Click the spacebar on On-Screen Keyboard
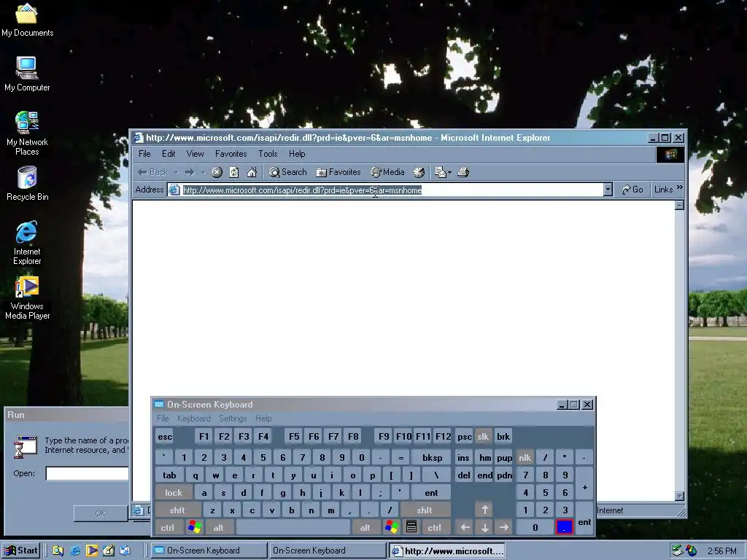Viewport: 747px width, 560px height. 293,527
